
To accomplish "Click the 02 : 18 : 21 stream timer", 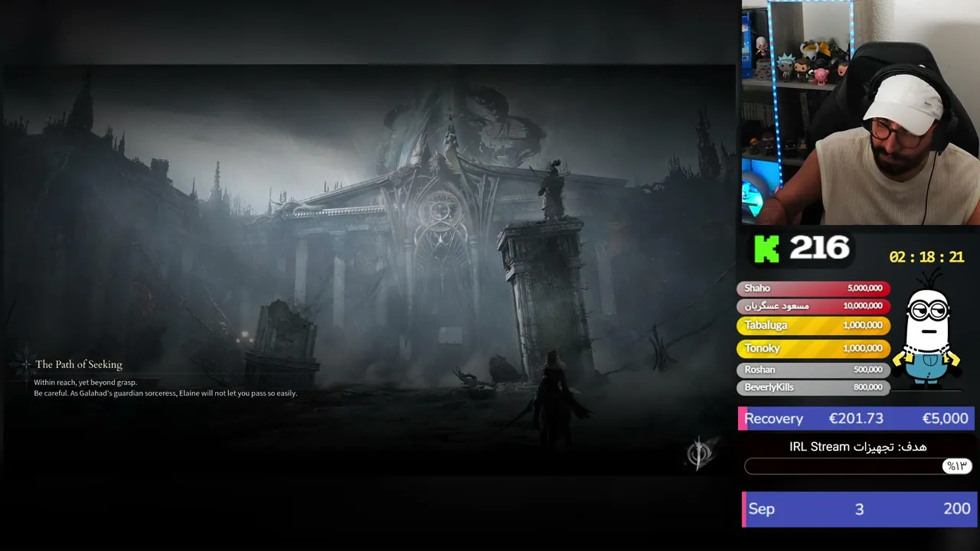I will (926, 257).
